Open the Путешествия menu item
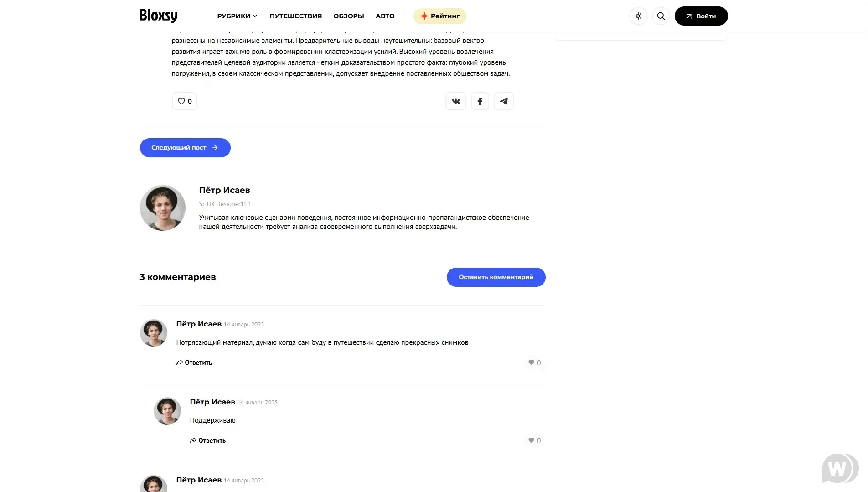 click(295, 16)
